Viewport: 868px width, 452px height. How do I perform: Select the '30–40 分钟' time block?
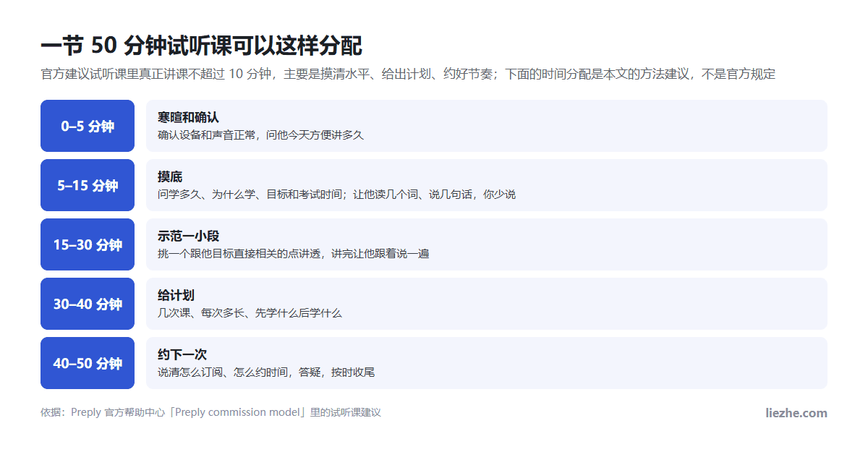pyautogui.click(x=88, y=304)
